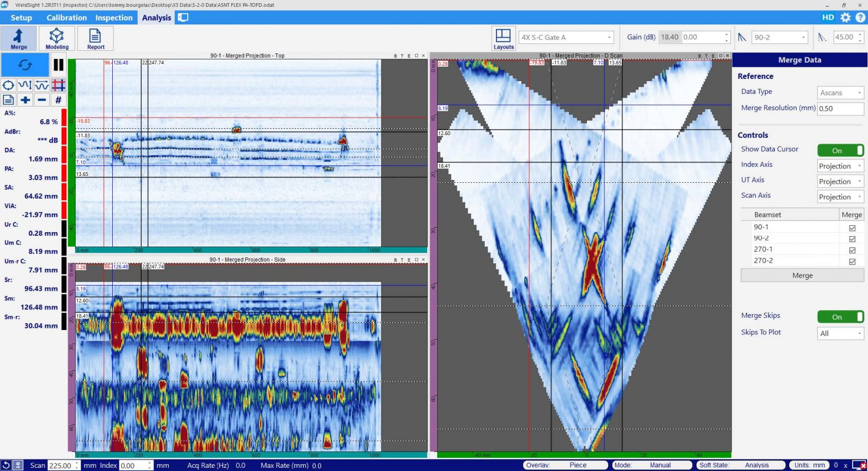The width and height of the screenshot is (868, 471).
Task: Switch to the Calibration tab
Action: [66, 17]
